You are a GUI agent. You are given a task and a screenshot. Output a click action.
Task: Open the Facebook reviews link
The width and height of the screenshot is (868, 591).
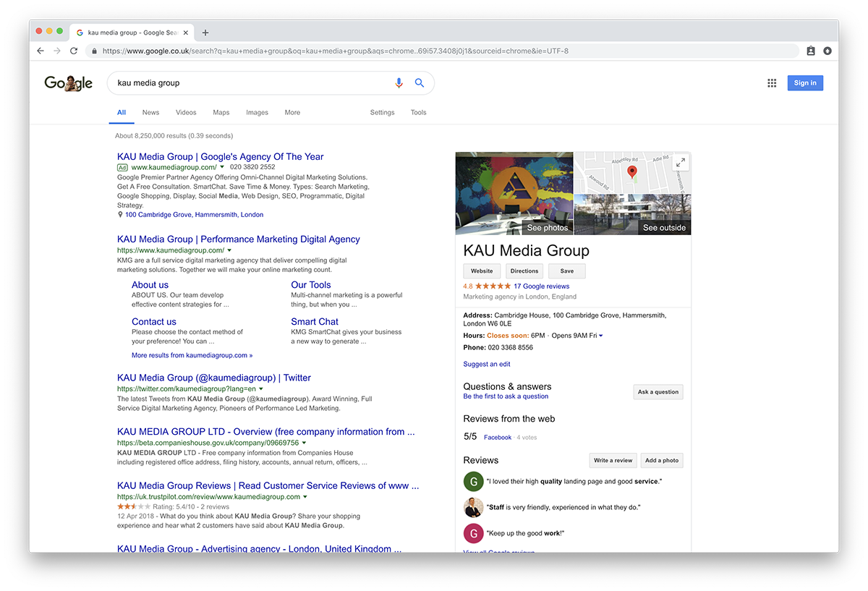pos(498,438)
